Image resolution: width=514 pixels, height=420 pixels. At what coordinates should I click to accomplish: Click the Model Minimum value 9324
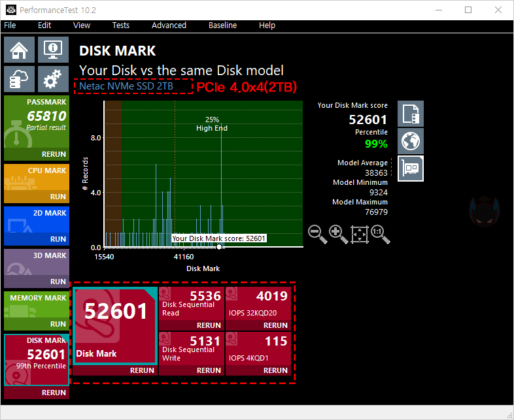click(x=378, y=192)
